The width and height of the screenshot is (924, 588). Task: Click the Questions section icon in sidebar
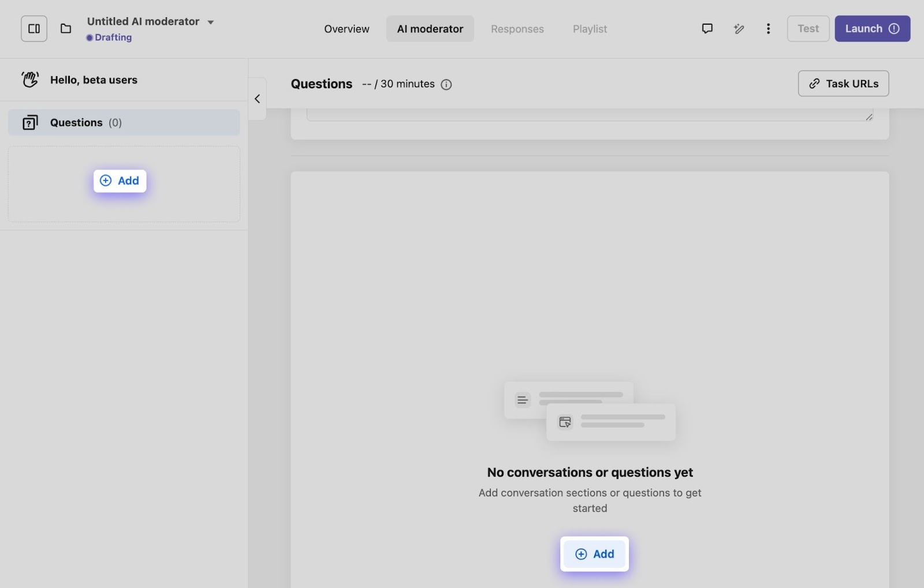click(x=30, y=122)
